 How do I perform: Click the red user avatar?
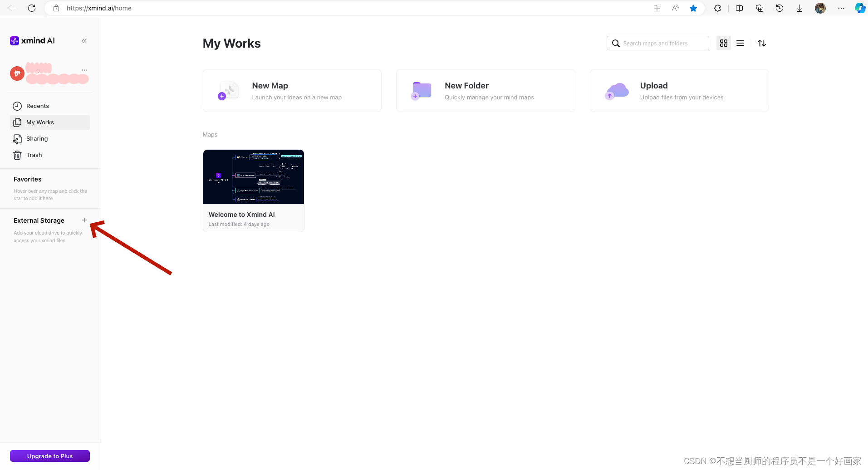17,73
